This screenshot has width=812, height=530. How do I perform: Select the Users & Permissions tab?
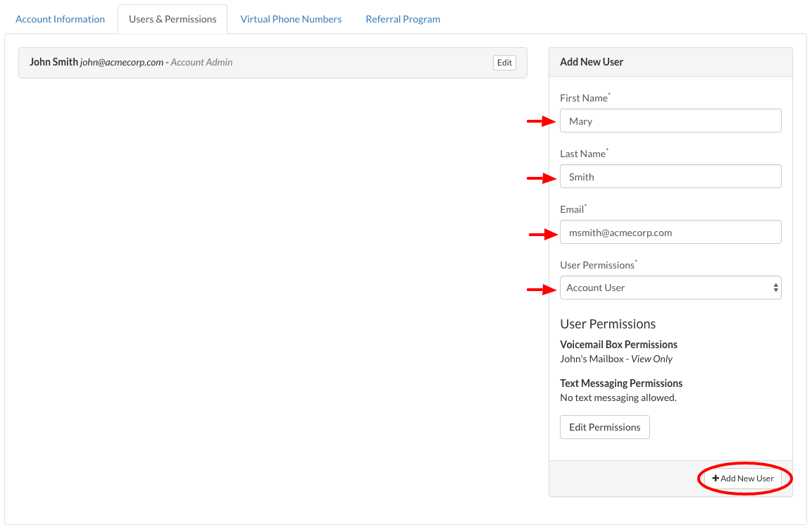(x=172, y=19)
